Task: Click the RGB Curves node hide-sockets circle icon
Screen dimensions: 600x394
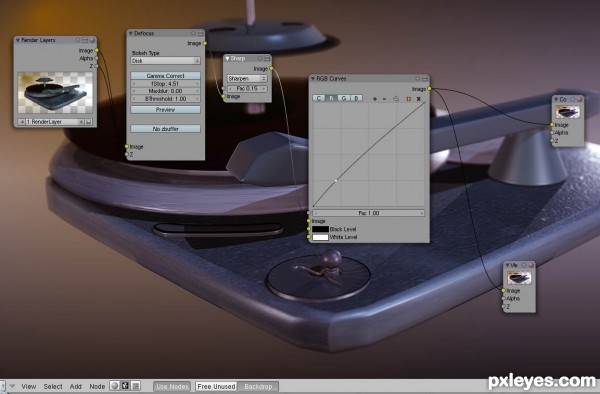Action: pos(418,78)
